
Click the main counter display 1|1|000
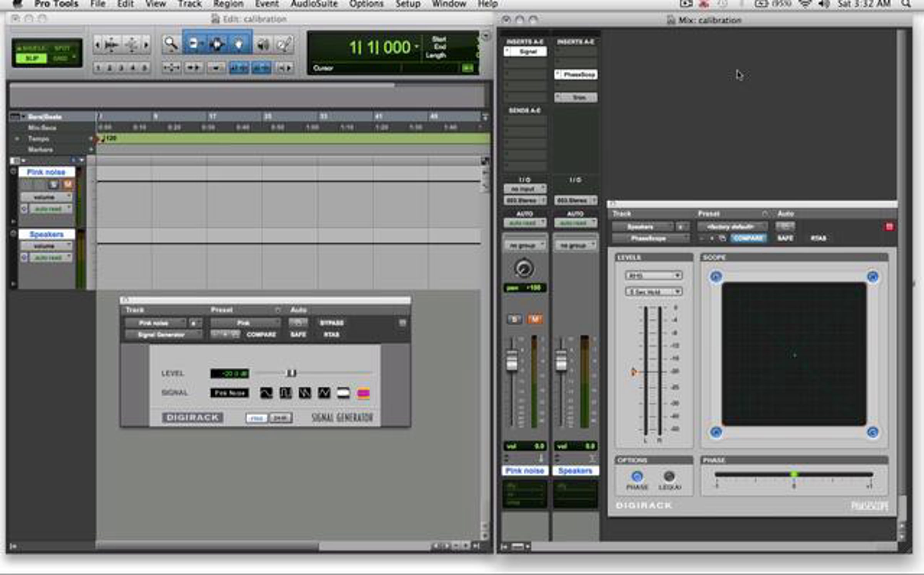pos(380,47)
